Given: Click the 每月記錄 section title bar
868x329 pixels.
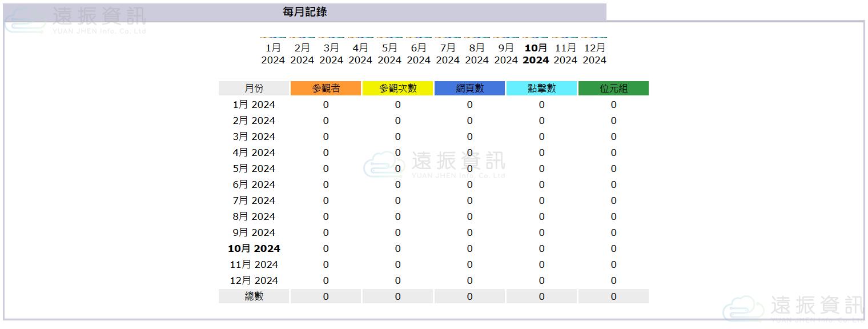Looking at the screenshot, I should pos(305,12).
